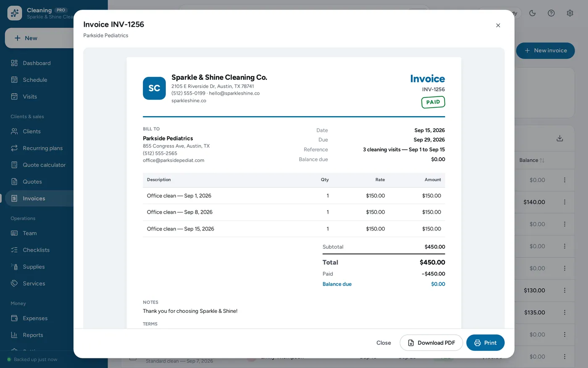Go to Invoices in the sidebar
Screen dimensions: 588x368
coord(39,199)
